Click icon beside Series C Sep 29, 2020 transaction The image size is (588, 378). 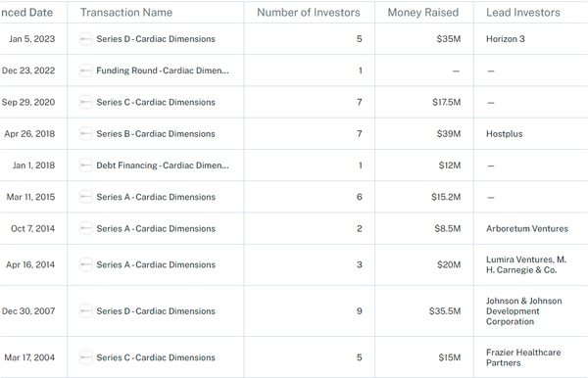(86, 102)
